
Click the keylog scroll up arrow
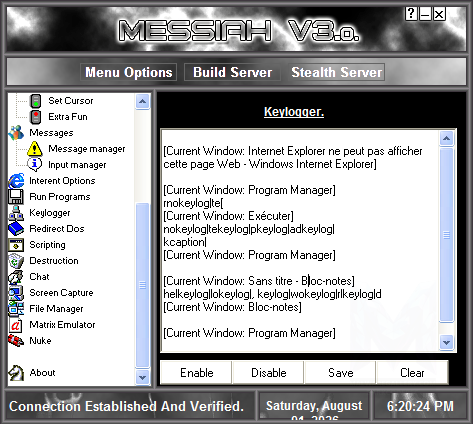point(446,138)
